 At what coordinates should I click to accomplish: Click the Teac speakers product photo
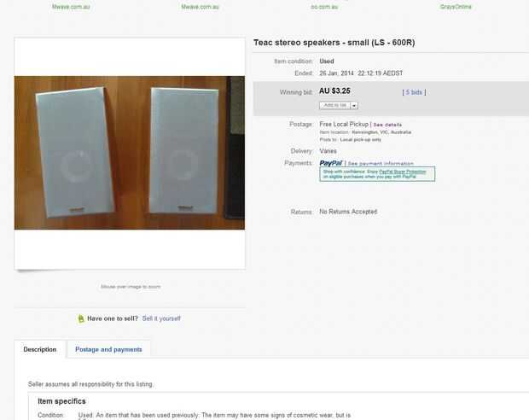pos(130,153)
